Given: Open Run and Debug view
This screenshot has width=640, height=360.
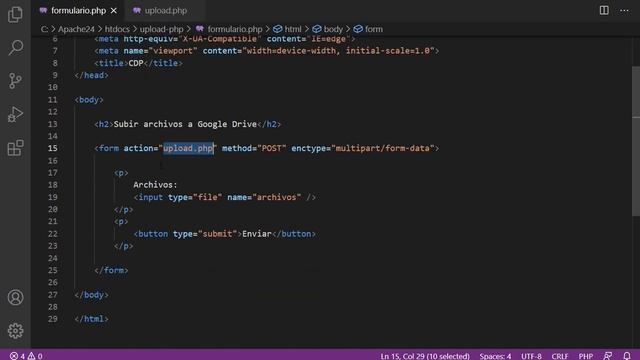Looking at the screenshot, I should [x=15, y=114].
